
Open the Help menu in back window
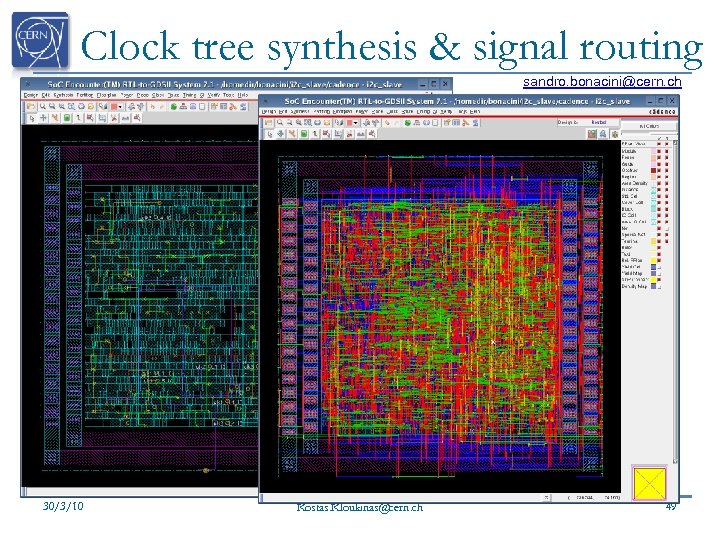(x=243, y=95)
